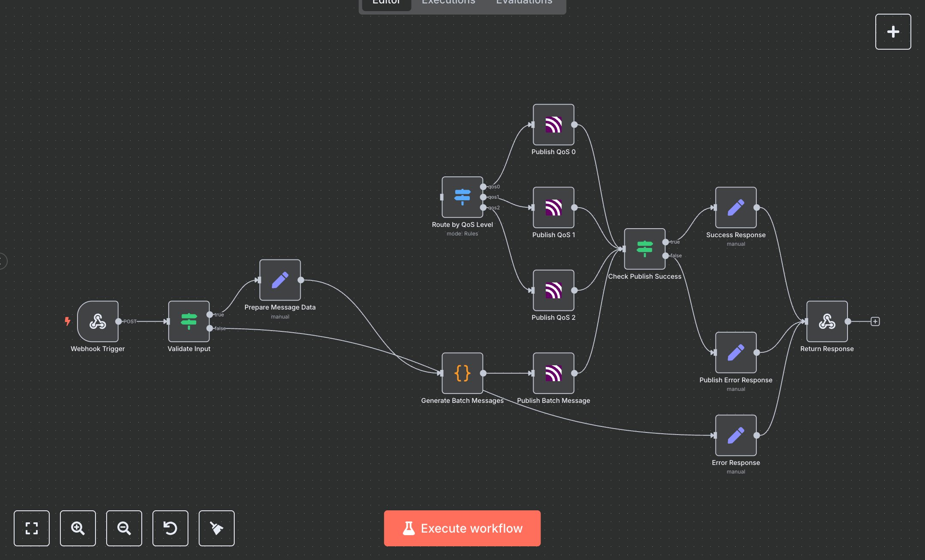Image resolution: width=925 pixels, height=560 pixels.
Task: Zoom in on the workflow canvas
Action: pyautogui.click(x=78, y=528)
